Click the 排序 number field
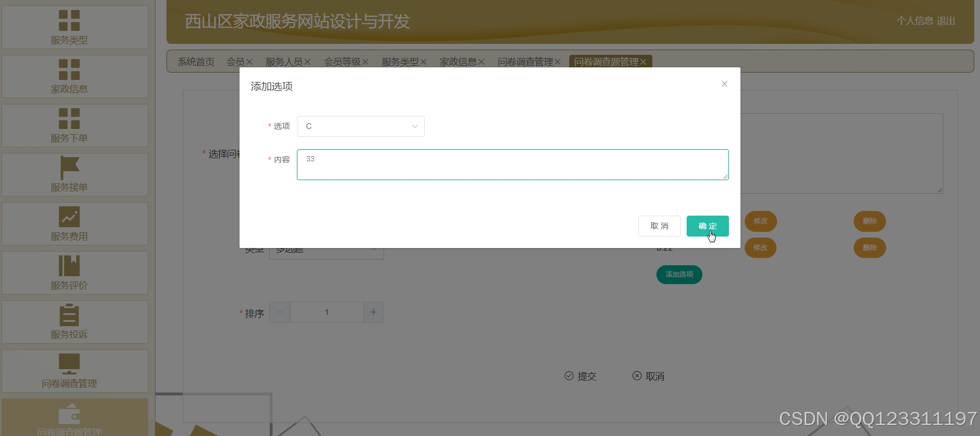The width and height of the screenshot is (980, 436). pos(327,312)
